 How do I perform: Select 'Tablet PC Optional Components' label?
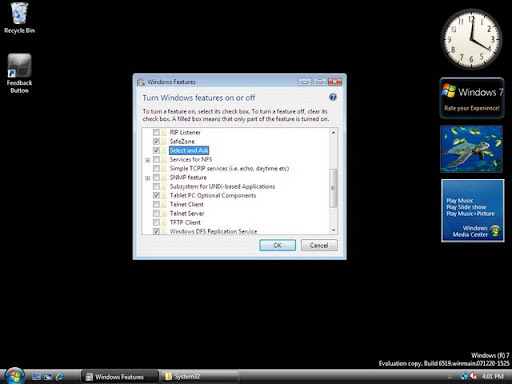click(213, 195)
